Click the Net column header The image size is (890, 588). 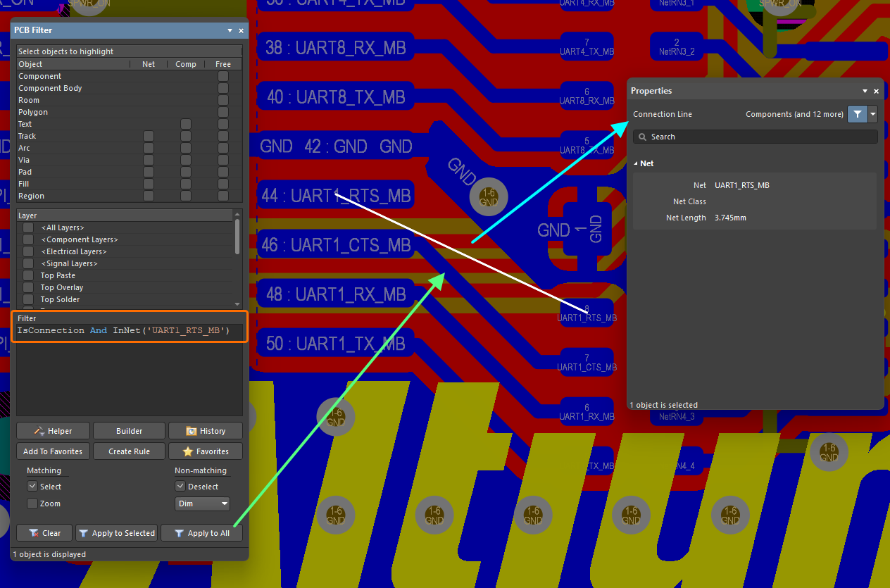[x=149, y=64]
